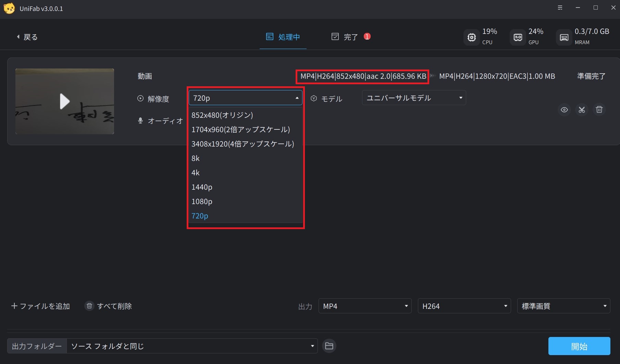
Task: Play the video thumbnail preview
Action: pos(65,101)
